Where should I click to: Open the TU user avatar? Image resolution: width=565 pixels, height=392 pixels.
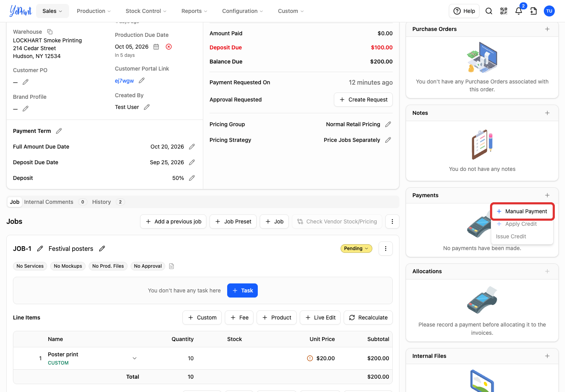(x=549, y=11)
